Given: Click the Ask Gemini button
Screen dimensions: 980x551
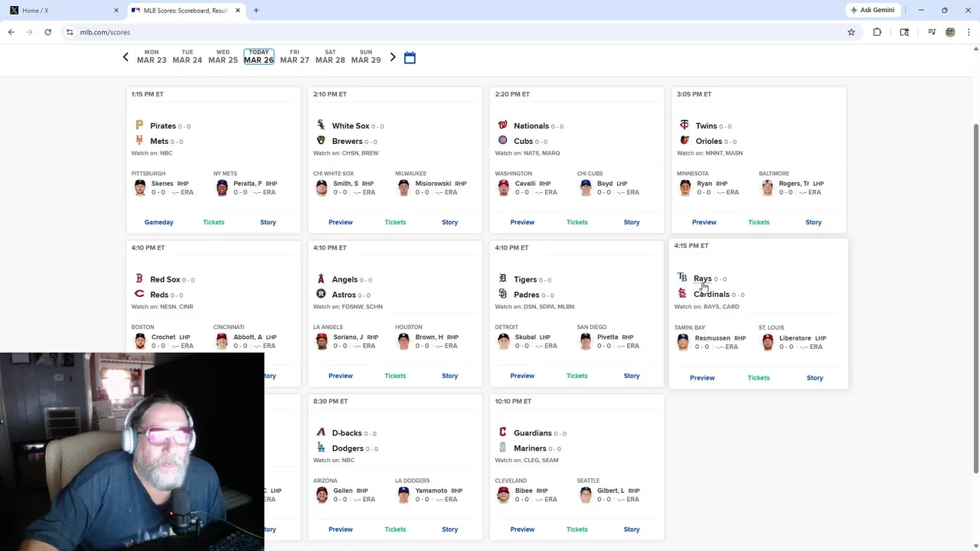Looking at the screenshot, I should tap(872, 11).
